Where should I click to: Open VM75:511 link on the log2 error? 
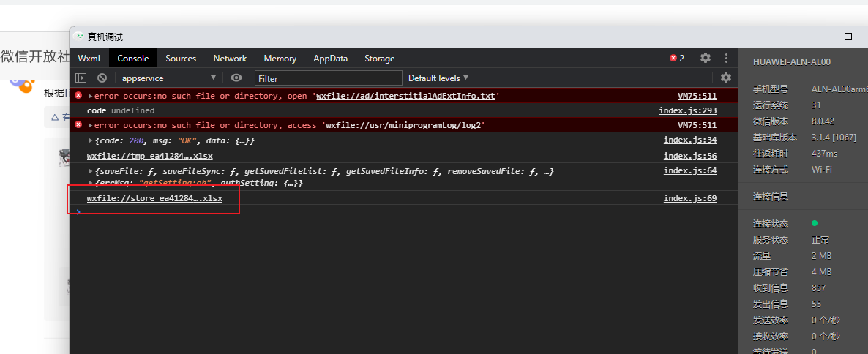pos(697,126)
